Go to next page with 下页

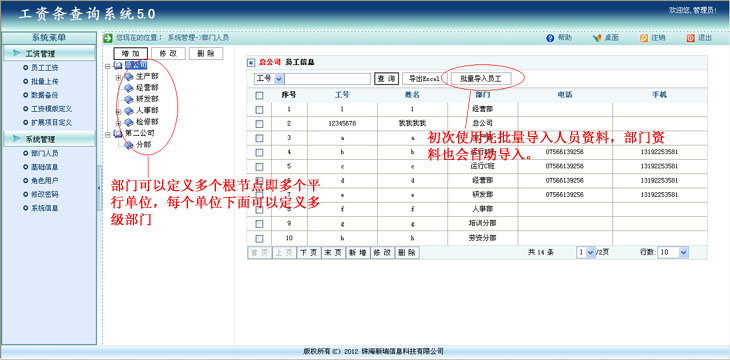(308, 252)
